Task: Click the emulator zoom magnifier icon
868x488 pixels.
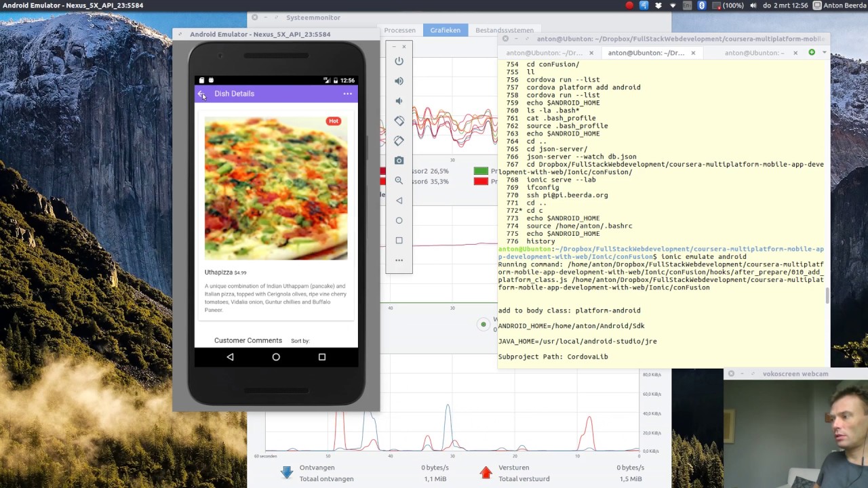Action: 399,180
